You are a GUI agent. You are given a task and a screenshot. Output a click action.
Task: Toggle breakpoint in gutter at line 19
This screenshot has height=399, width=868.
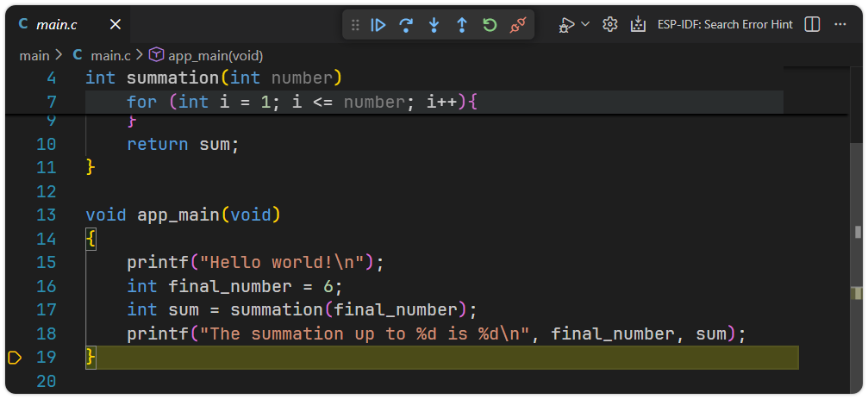pos(14,358)
